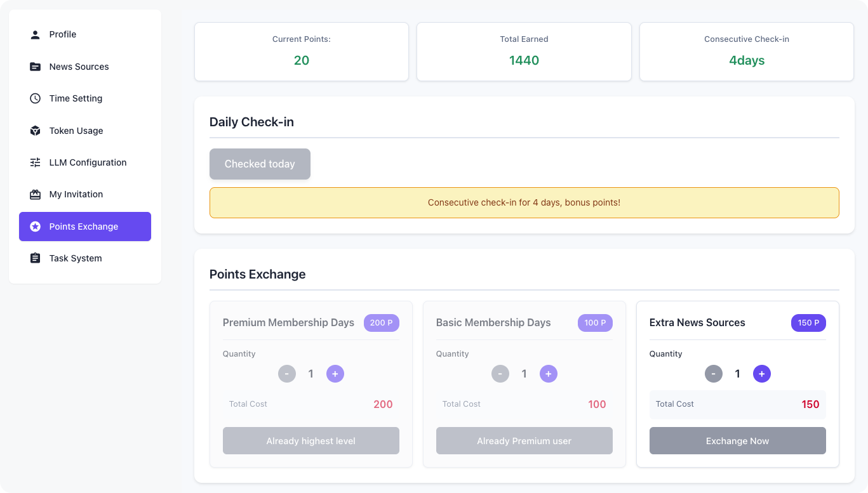Click the News Sources folder icon
This screenshot has height=493, width=868.
point(36,67)
